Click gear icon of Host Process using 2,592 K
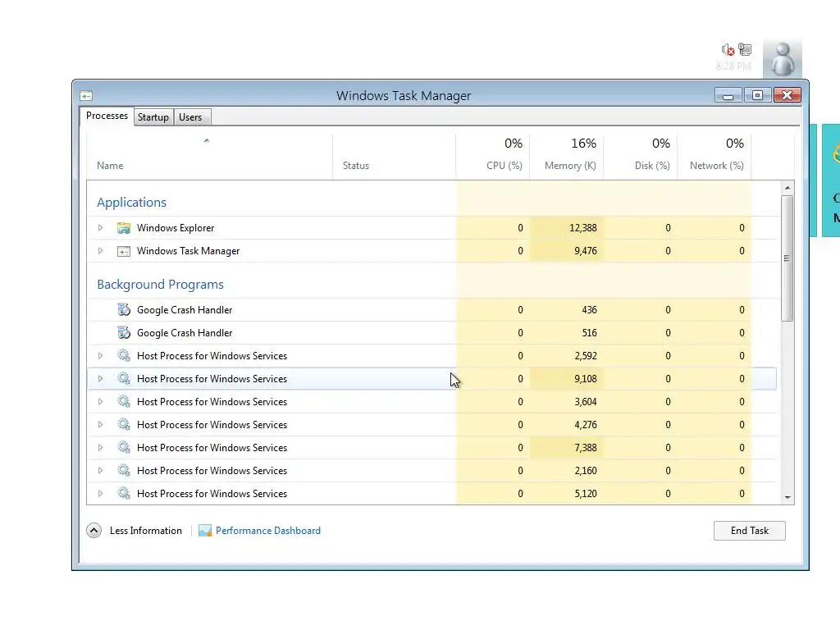 coord(124,356)
